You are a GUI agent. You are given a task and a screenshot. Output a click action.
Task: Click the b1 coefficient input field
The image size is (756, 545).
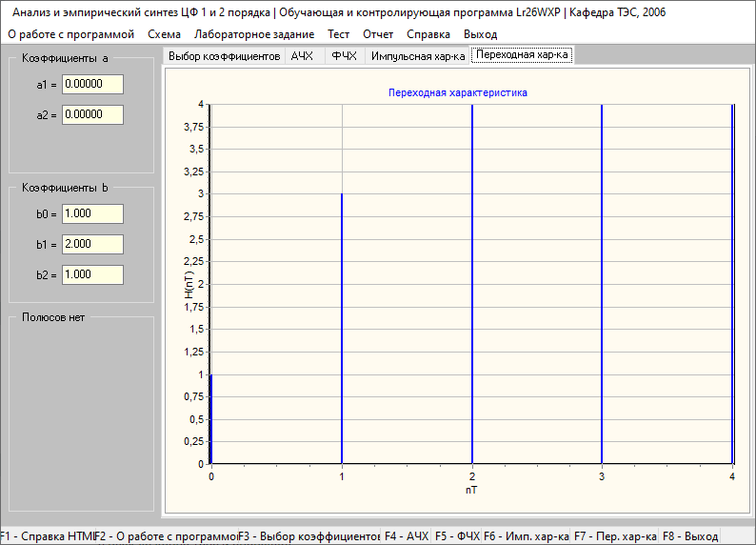click(x=92, y=244)
